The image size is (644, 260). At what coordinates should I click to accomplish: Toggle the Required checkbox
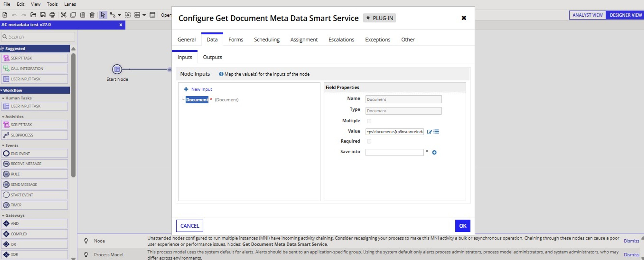(x=369, y=141)
